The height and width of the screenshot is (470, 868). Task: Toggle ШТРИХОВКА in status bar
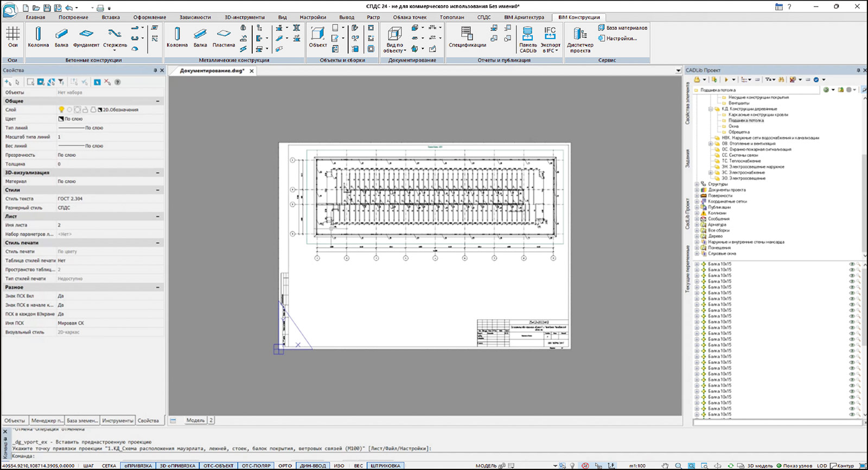(386, 466)
